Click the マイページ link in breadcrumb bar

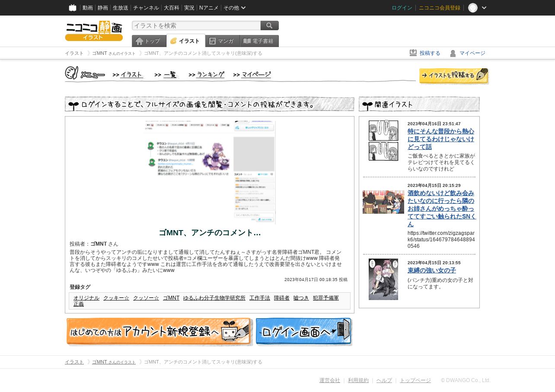click(x=472, y=53)
